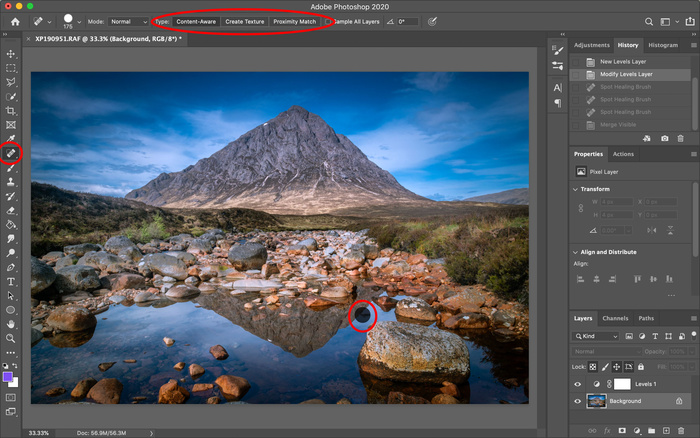
Task: Click the Home icon in options bar
Action: click(x=14, y=21)
